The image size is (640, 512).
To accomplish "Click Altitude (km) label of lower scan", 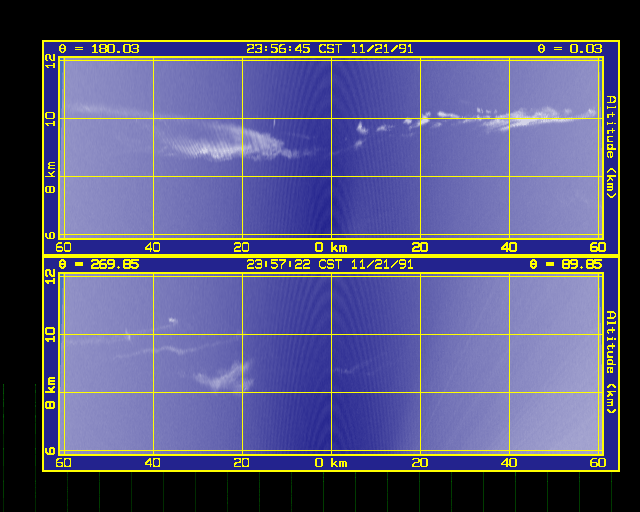I will 611,362.
